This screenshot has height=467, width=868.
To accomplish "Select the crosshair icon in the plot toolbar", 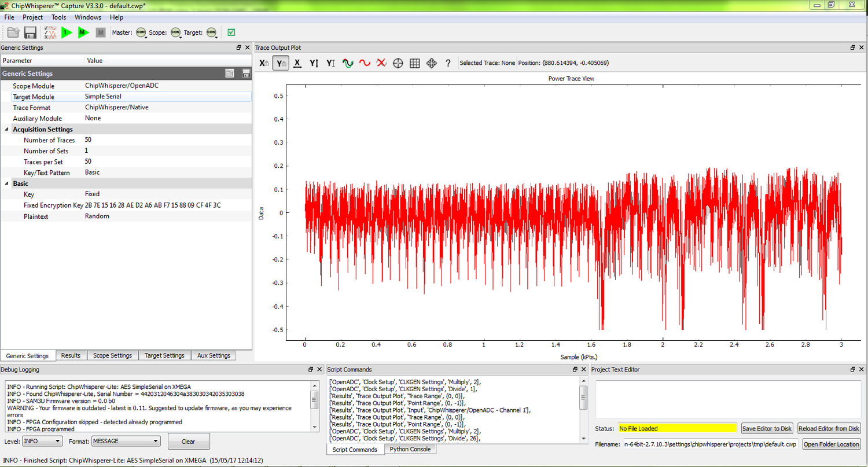I will (x=398, y=63).
